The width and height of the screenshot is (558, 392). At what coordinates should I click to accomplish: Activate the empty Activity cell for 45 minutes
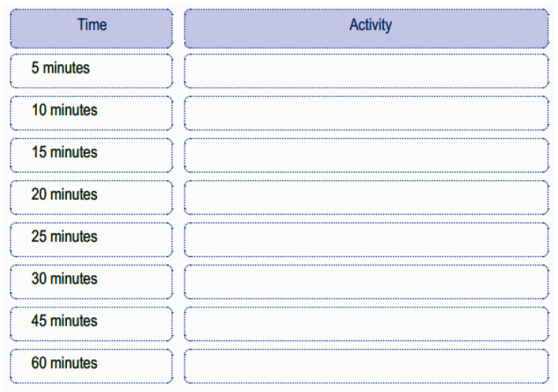[366, 322]
